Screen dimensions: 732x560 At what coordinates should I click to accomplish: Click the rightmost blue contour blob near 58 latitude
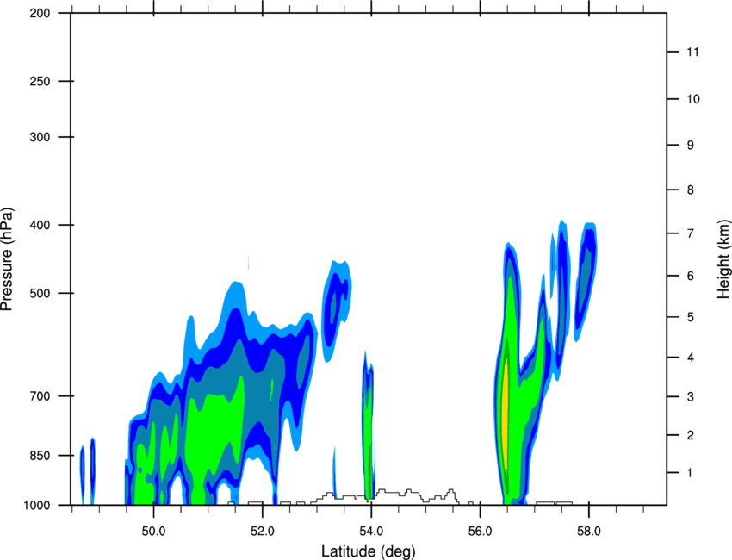click(586, 283)
